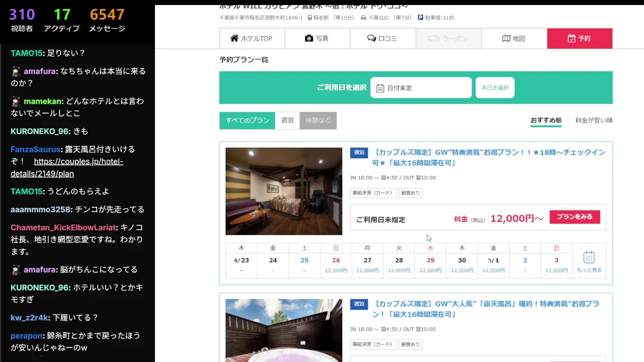Image resolution: width=644 pixels, height=362 pixels.
Task: Click the parking P icon beside 駐車場
Action: [421, 18]
